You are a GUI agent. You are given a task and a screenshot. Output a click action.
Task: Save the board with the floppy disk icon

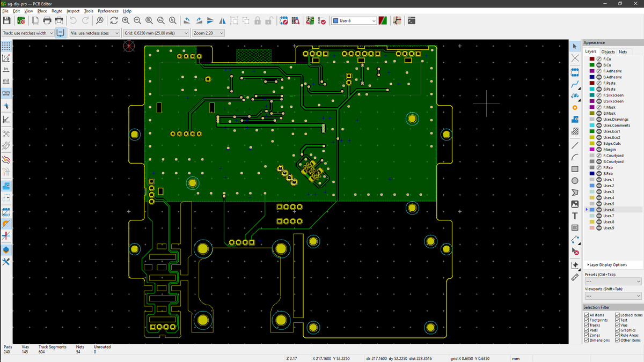click(7, 20)
